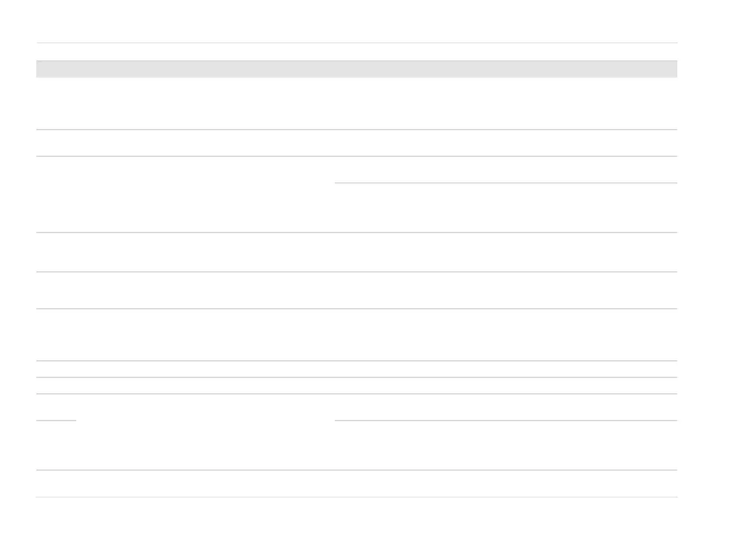Click the short underline in the ninth row
Screen dimensions: 756x533
tap(56, 420)
